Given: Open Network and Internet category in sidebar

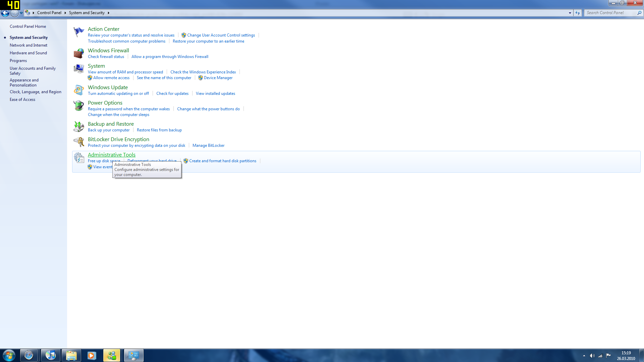Looking at the screenshot, I should (29, 45).
